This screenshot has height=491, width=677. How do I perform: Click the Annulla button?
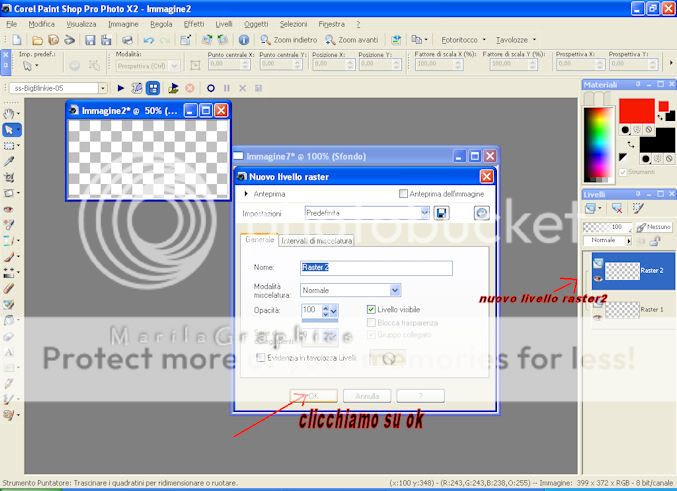367,396
